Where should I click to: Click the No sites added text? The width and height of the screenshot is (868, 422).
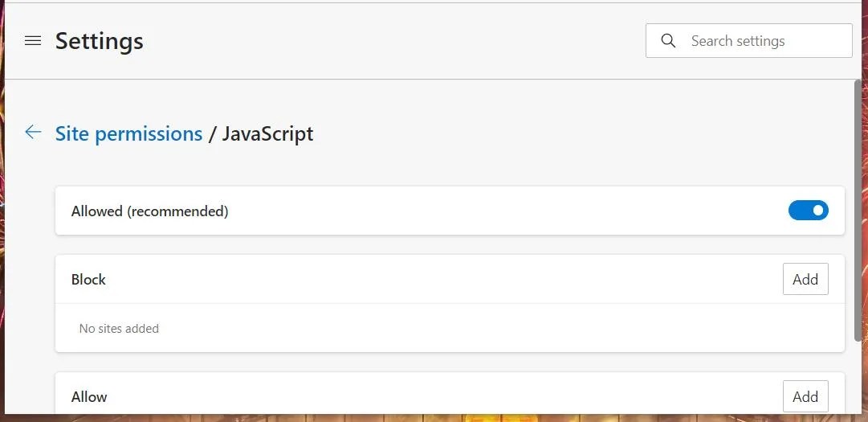(x=119, y=328)
